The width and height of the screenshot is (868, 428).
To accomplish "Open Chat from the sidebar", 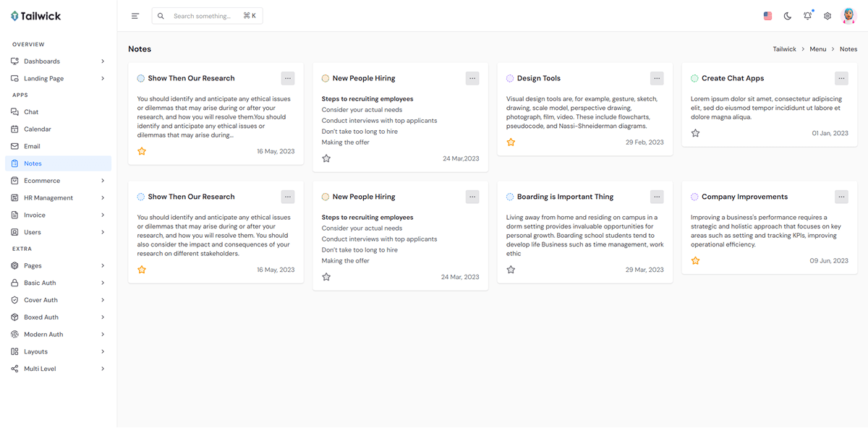I will coord(31,112).
